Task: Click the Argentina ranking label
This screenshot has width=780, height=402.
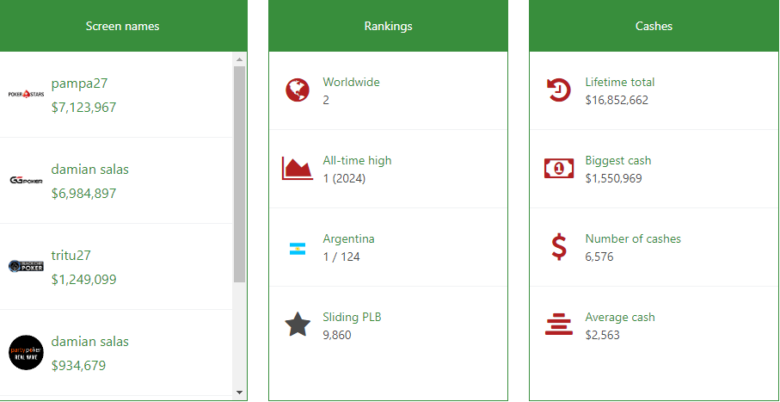Action: point(348,239)
